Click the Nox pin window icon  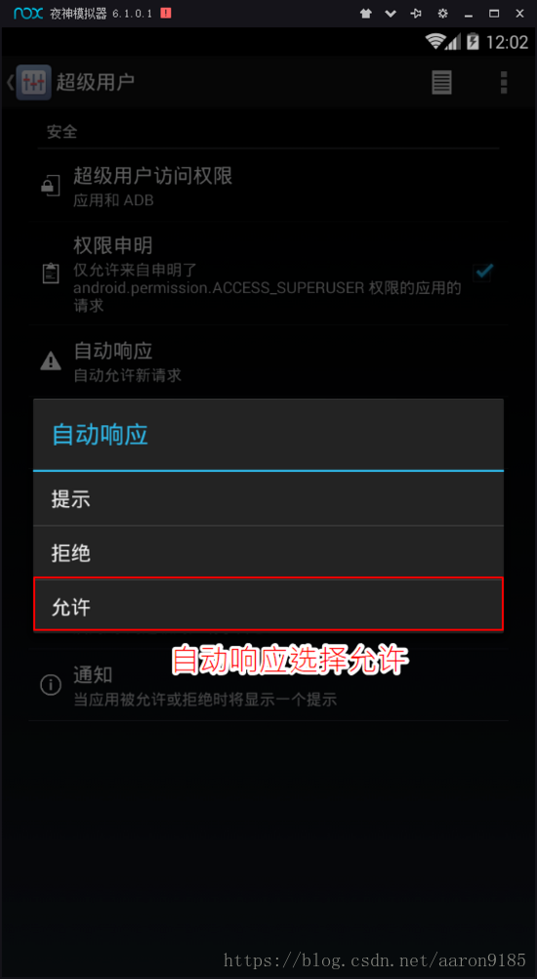click(x=416, y=13)
